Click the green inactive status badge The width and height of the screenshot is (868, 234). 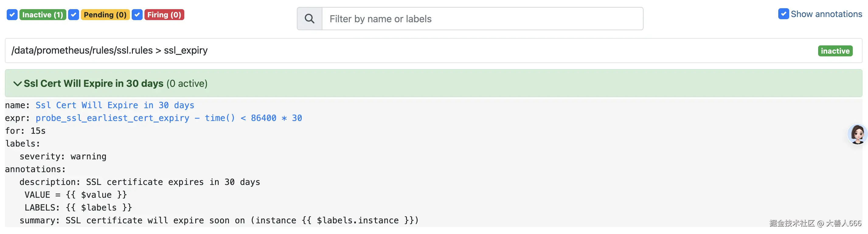[835, 51]
